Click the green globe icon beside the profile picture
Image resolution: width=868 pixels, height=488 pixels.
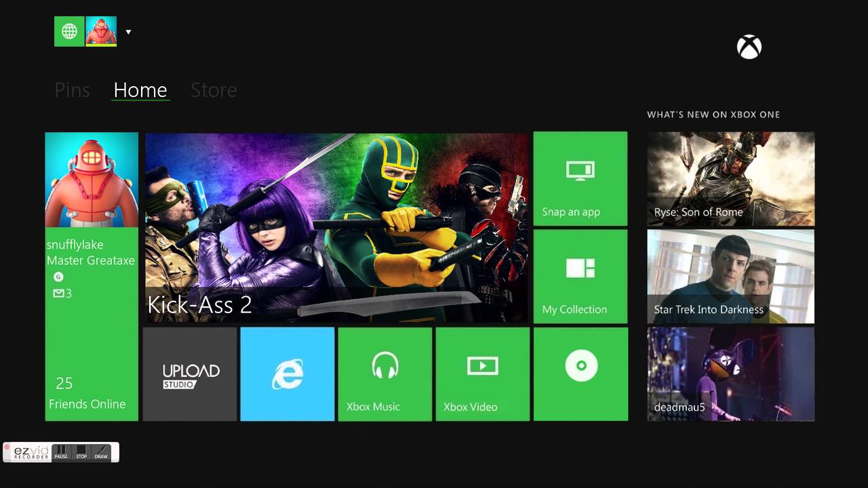(x=69, y=32)
